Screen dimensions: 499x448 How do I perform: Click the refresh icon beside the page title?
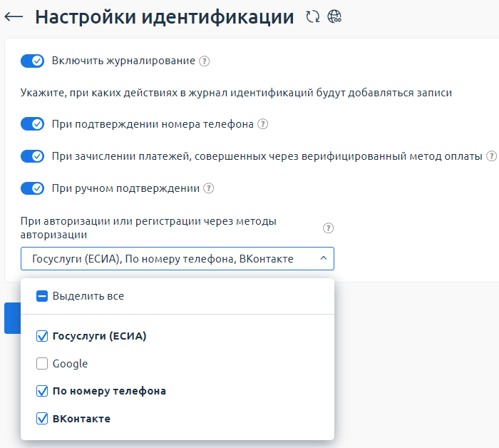tap(312, 18)
